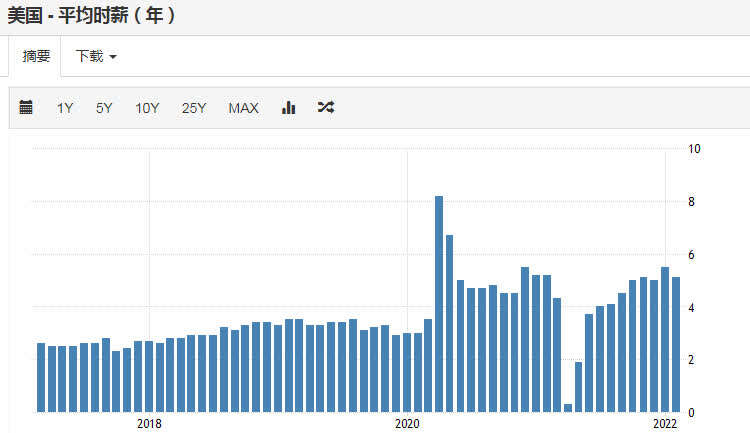Select the second-tallest bar near 6.7
The height and width of the screenshot is (433, 750).
(450, 323)
